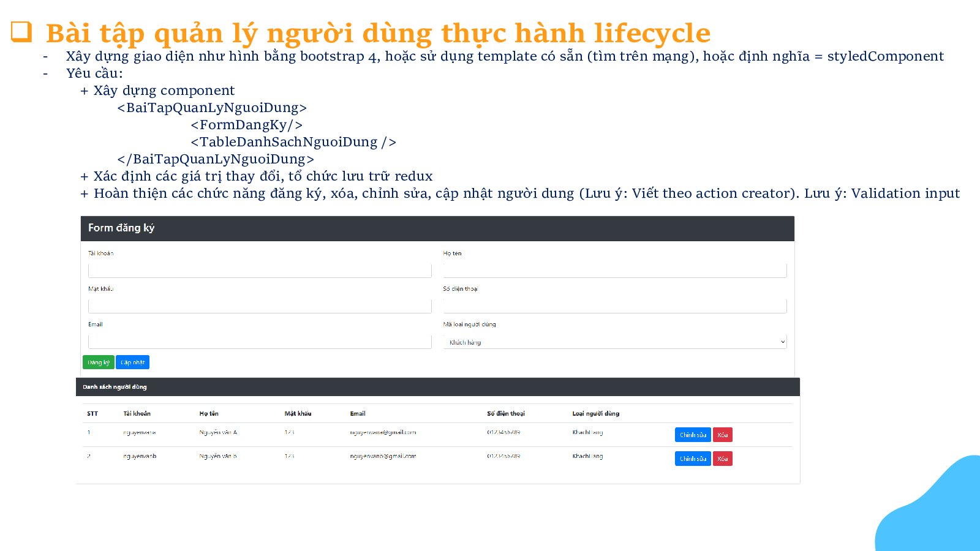This screenshot has width=980, height=551.
Task: Focus the Tài khoản input field
Action: point(260,271)
